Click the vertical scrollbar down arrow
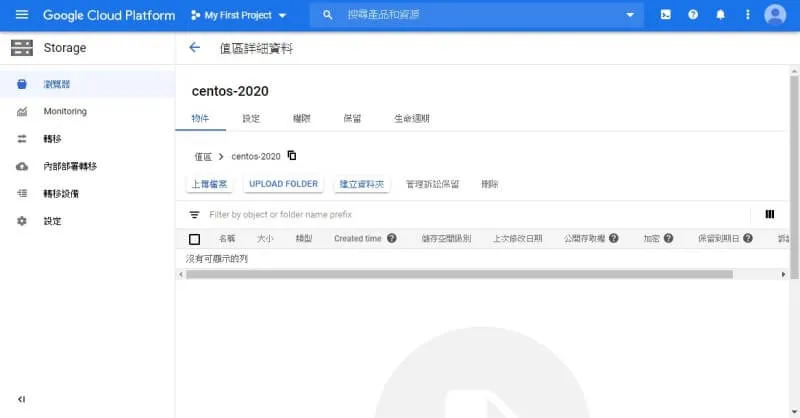 click(x=794, y=411)
